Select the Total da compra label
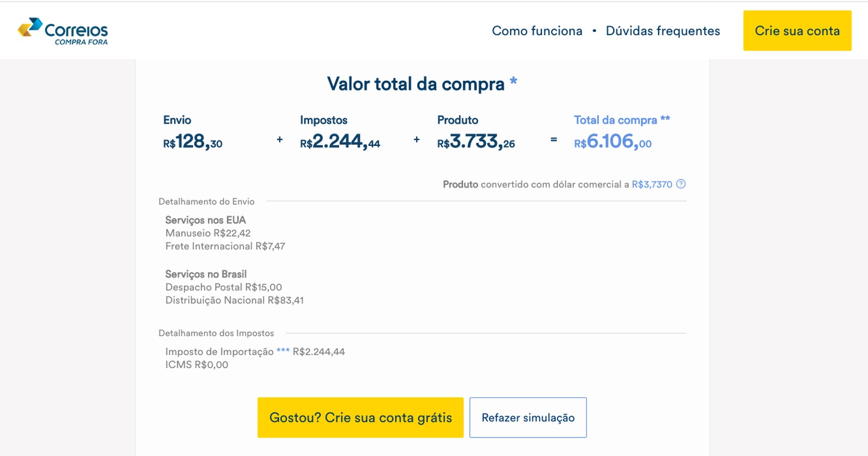Screen dimensions: 868x456 click(615, 120)
